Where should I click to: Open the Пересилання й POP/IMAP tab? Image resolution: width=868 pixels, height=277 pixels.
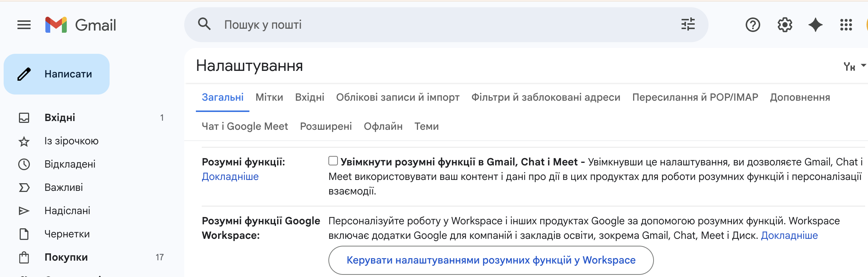pos(695,97)
